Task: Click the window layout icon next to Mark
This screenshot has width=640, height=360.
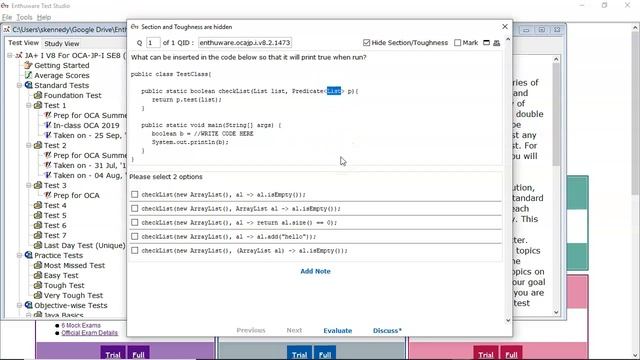Action: click(486, 42)
